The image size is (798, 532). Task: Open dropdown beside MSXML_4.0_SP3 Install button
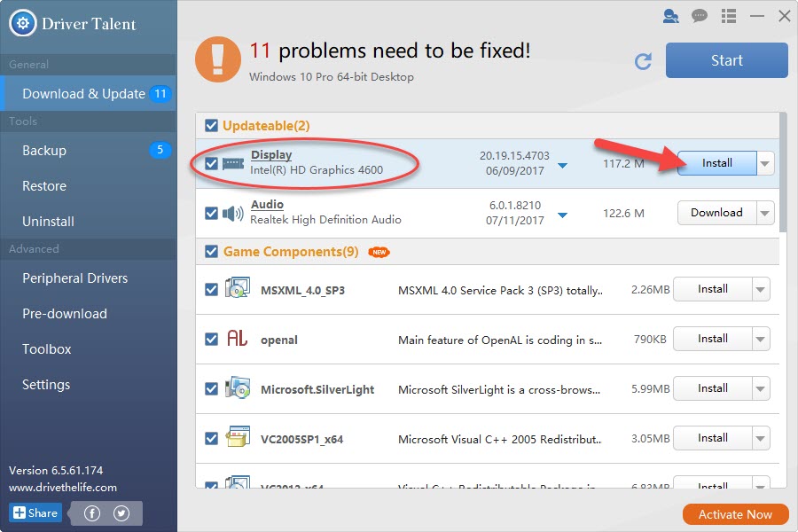pyautogui.click(x=761, y=290)
